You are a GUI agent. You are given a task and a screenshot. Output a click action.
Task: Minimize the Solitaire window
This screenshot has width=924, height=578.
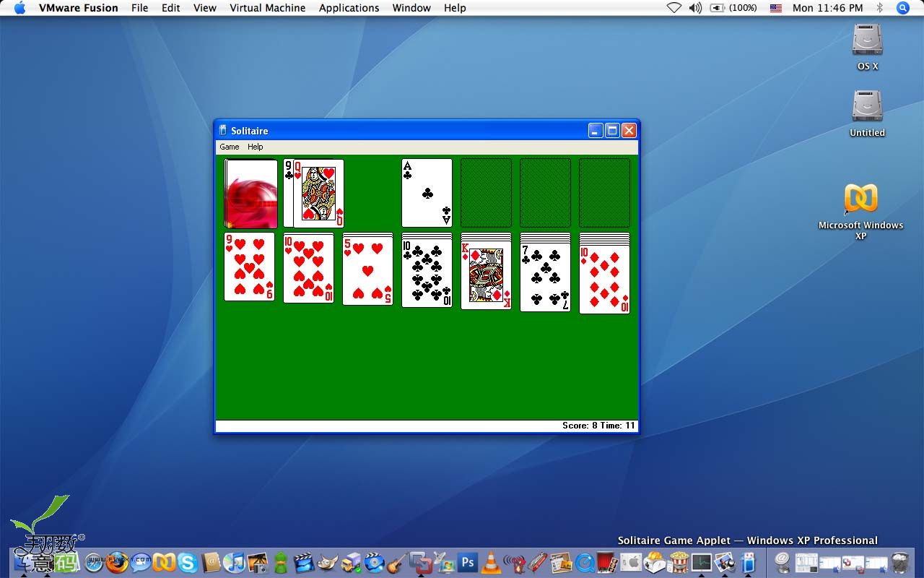[596, 131]
